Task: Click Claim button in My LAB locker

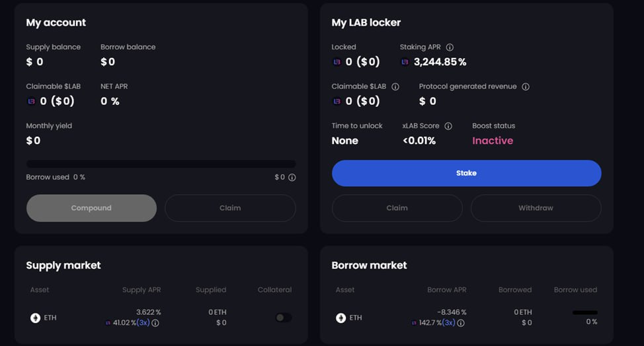Action: (397, 208)
